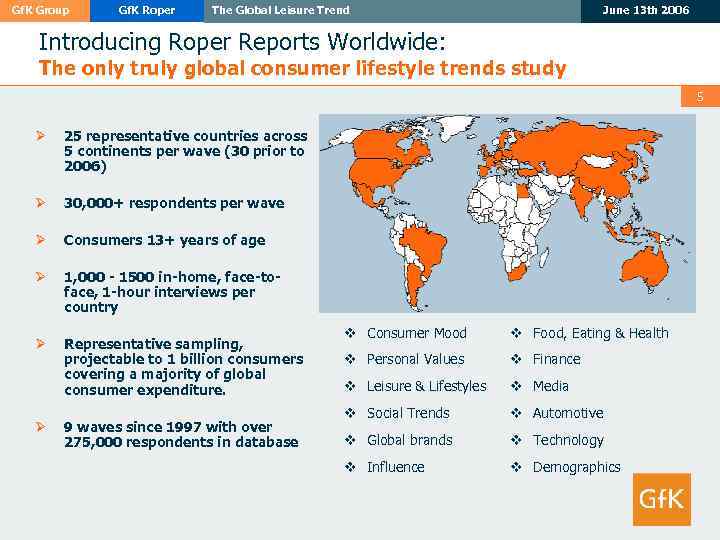Viewport: 720px width, 540px height.
Task: Click the arrow bullet beside 30,000+ respondents
Action: click(40, 202)
